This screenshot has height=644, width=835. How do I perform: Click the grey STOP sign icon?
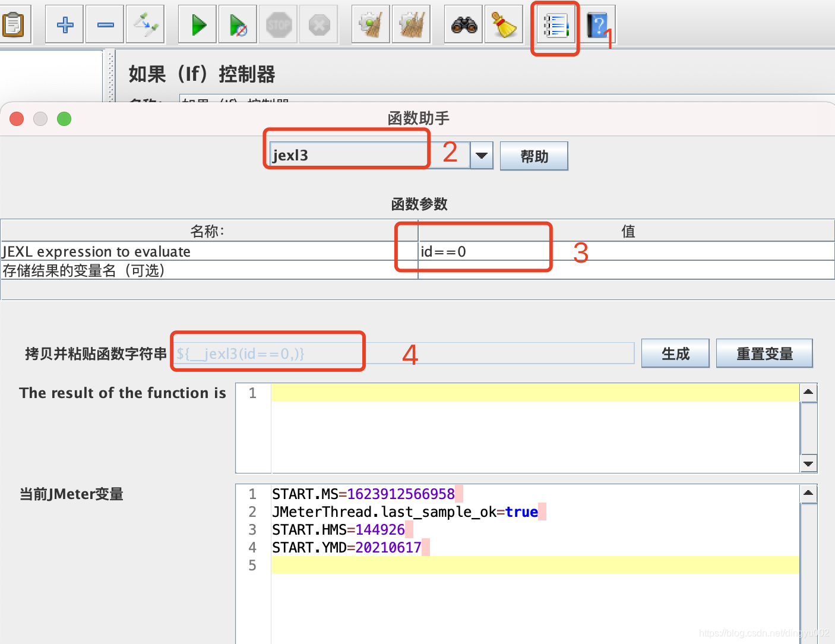click(279, 25)
